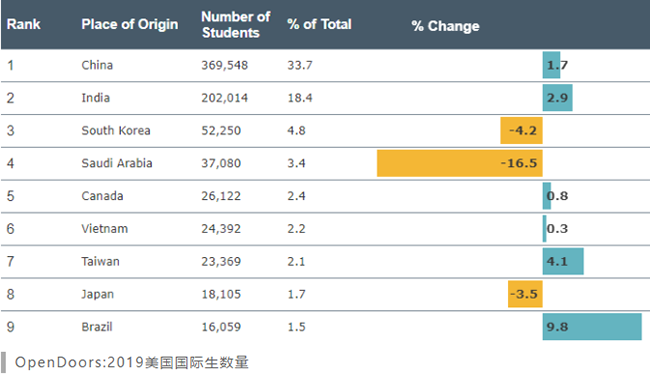Click the % of Total header
This screenshot has height=375, width=650.
[319, 24]
